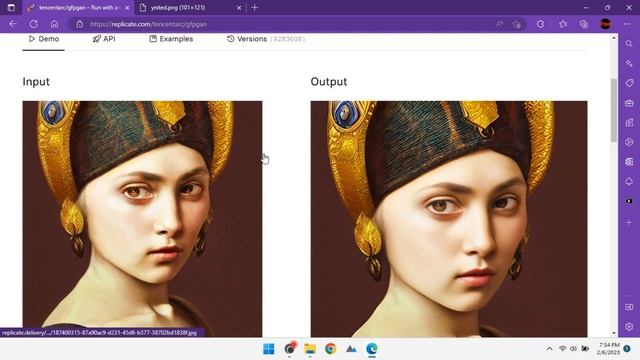Click the Input portrait image

click(x=142, y=219)
